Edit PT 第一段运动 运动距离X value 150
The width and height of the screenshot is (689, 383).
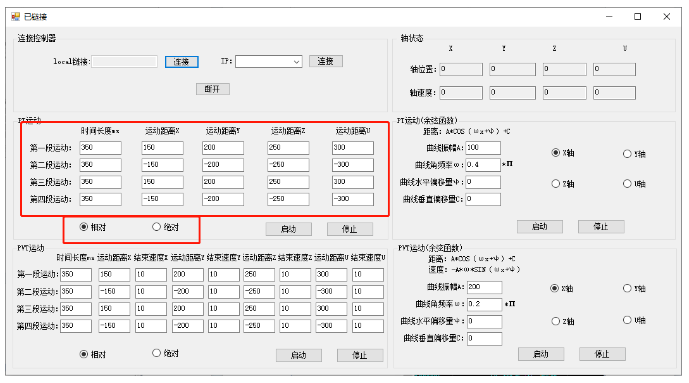click(163, 148)
